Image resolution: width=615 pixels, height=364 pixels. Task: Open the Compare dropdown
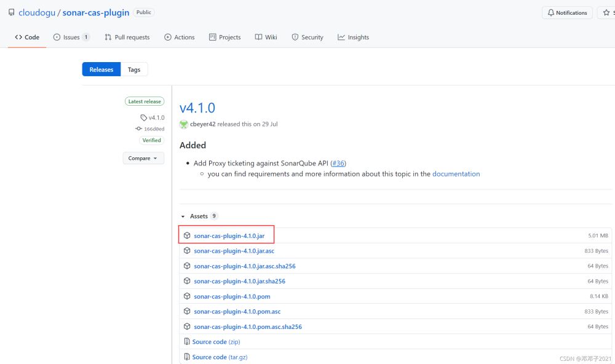[143, 158]
